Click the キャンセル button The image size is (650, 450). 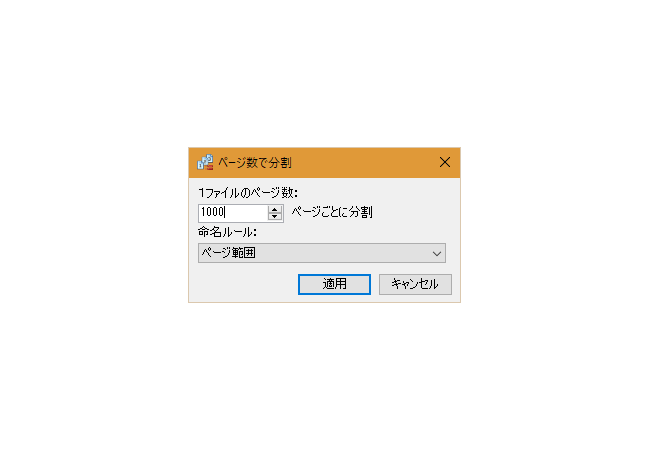coord(415,284)
